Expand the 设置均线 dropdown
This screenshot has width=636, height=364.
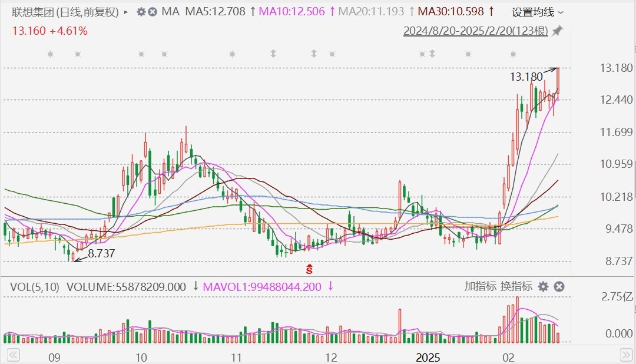click(538, 12)
